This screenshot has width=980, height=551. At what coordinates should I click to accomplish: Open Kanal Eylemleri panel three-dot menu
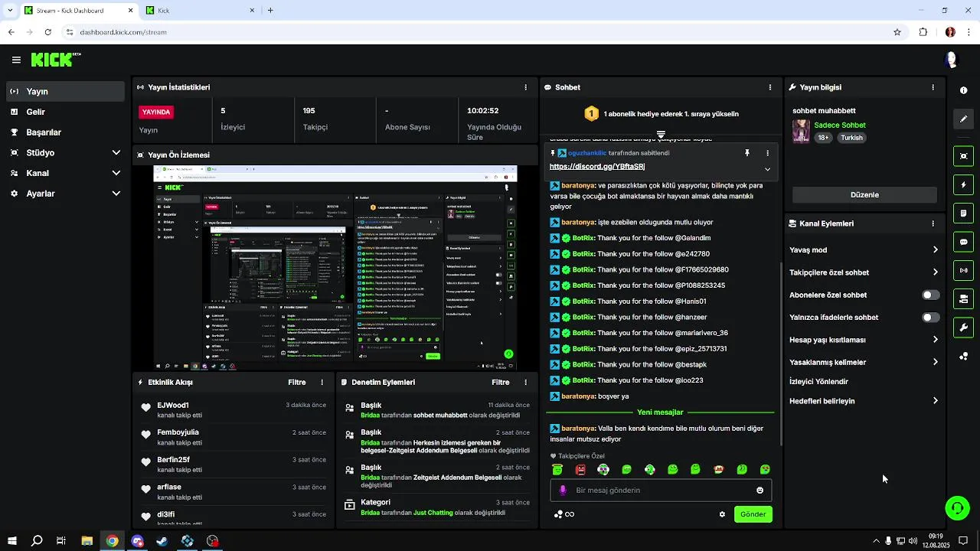[x=933, y=223]
